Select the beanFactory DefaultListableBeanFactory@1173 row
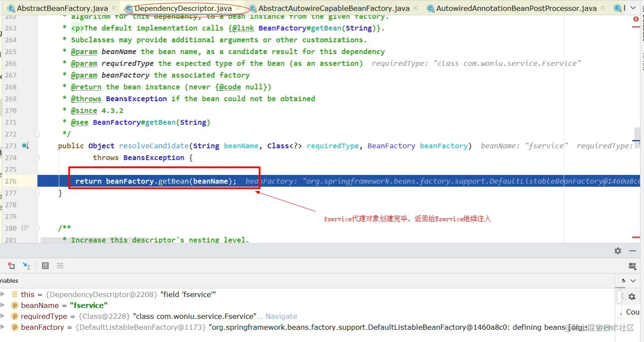The height and width of the screenshot is (342, 644). [x=308, y=327]
